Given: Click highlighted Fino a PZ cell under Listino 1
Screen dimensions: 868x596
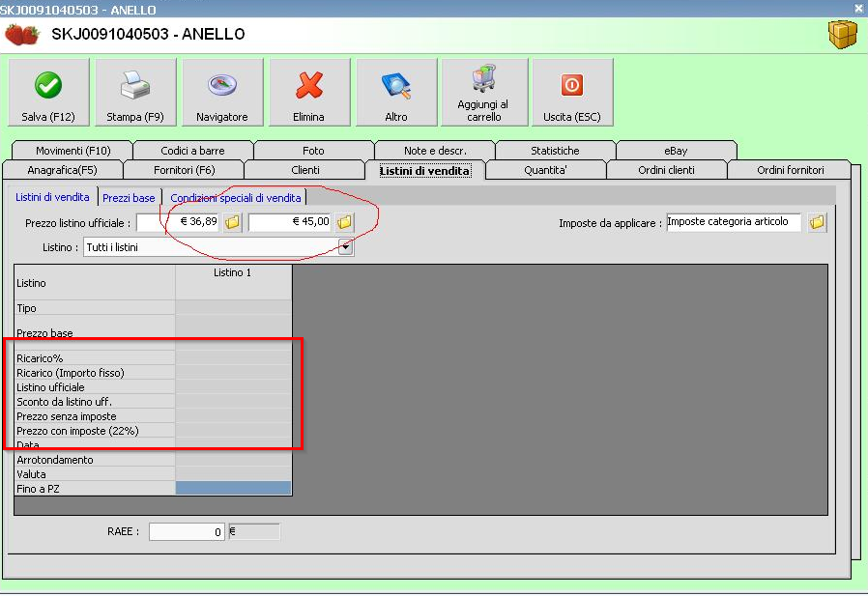Looking at the screenshot, I should (233, 488).
